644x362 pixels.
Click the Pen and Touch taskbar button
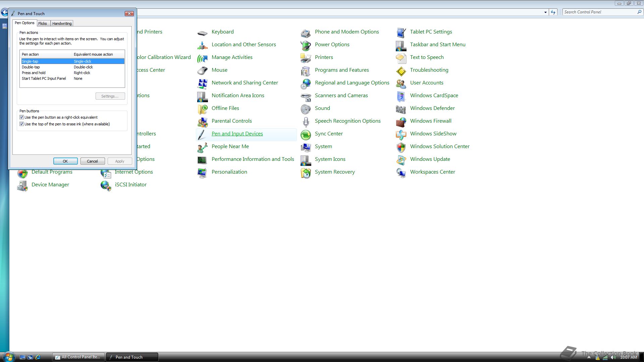pyautogui.click(x=132, y=357)
